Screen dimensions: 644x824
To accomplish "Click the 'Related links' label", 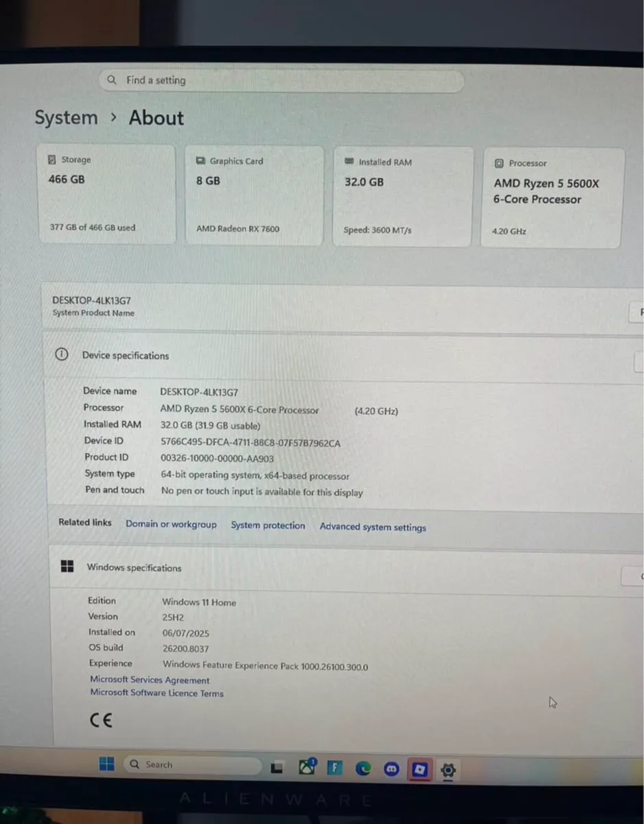I will (x=85, y=522).
